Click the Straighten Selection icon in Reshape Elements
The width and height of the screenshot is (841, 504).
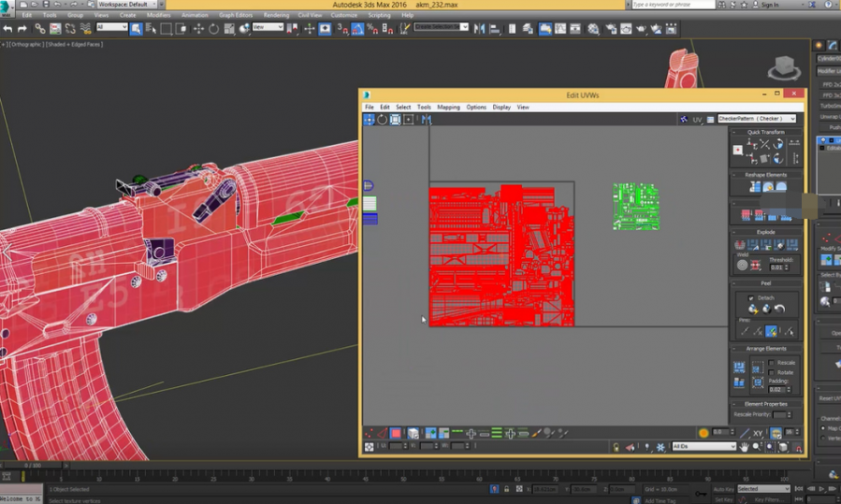(x=755, y=187)
